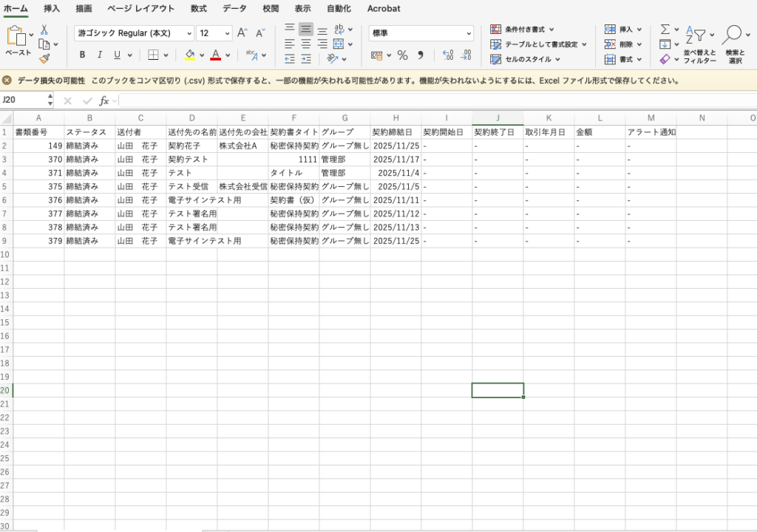Click the Increase Decimal icon
The width and height of the screenshot is (757, 532).
447,55
